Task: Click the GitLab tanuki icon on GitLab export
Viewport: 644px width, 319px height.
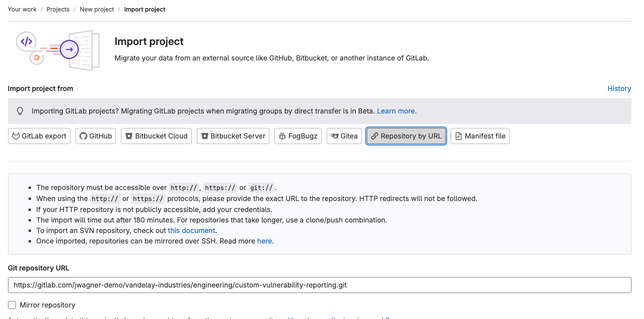Action: 16,136
